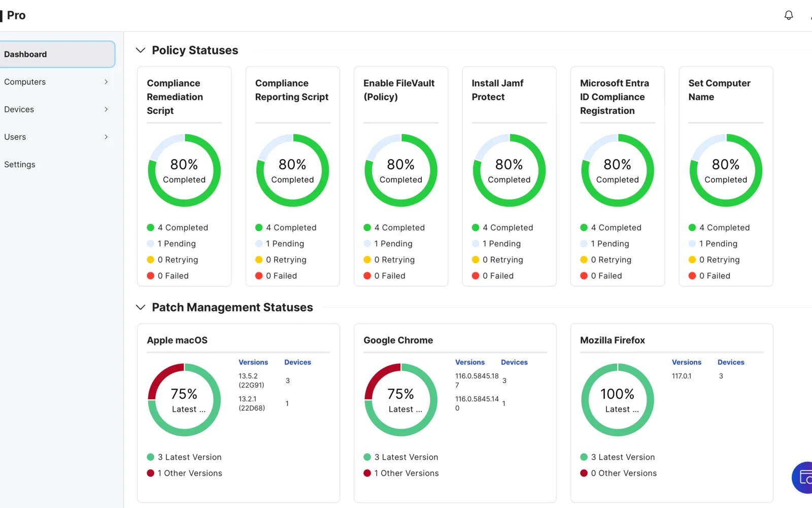
Task: Click '4 Completed' in Enable FileVault card
Action: (394, 228)
